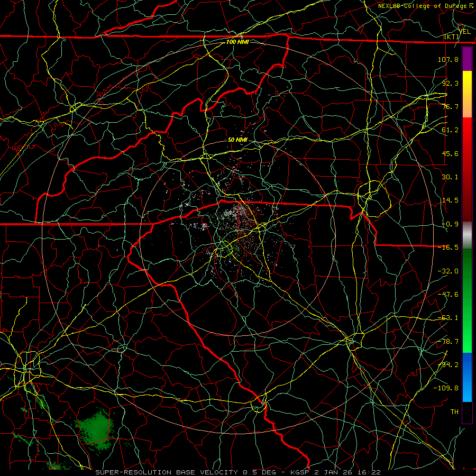Click the 'KGSP' radar site identifier in the caption
Image resolution: width=476 pixels, height=476 pixels.
coord(300,472)
